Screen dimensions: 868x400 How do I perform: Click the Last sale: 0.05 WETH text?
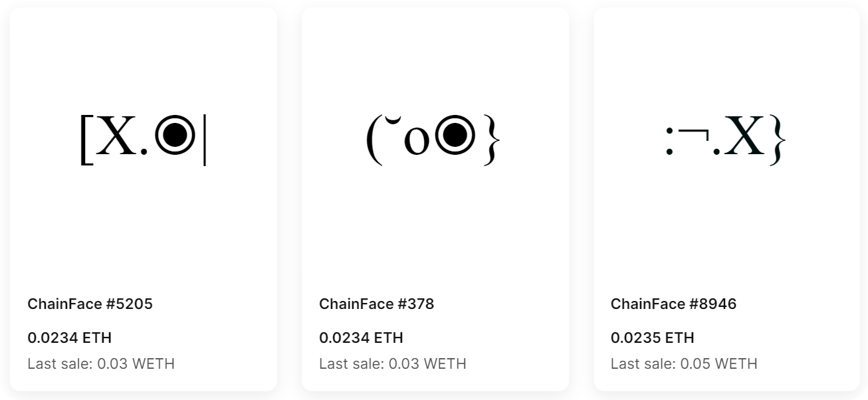(684, 364)
